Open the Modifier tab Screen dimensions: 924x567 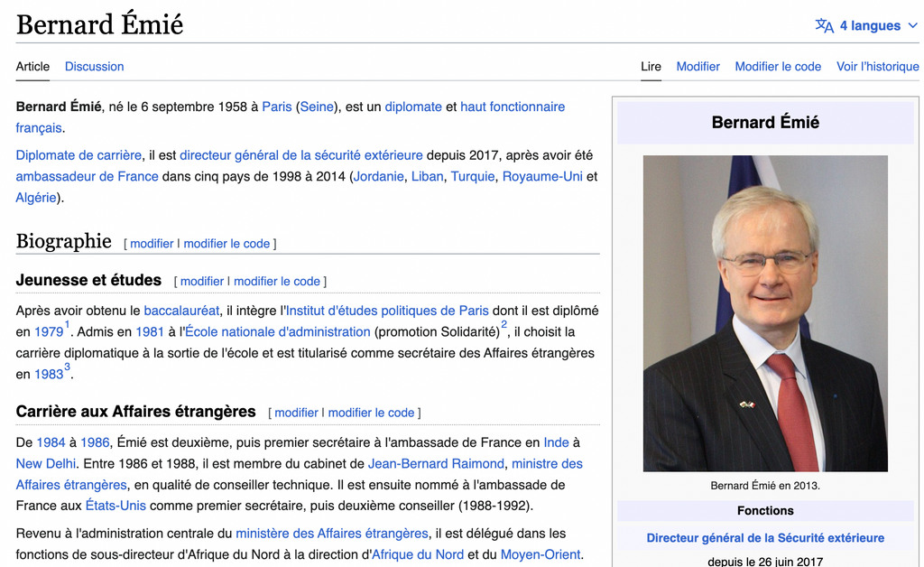[698, 66]
